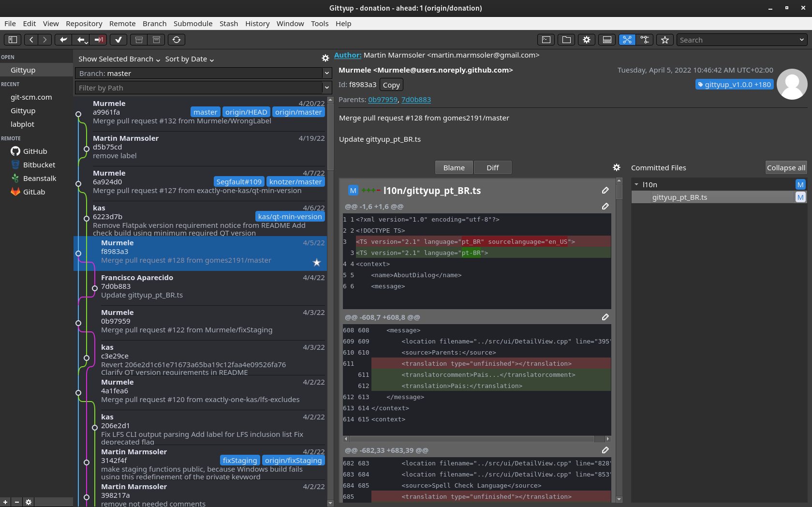Click the Checkout checkmark button

coord(118,40)
